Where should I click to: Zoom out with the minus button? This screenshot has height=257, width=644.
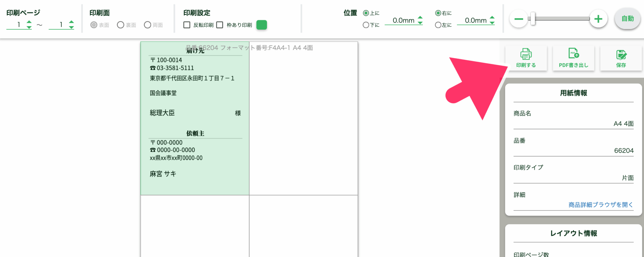tap(519, 19)
